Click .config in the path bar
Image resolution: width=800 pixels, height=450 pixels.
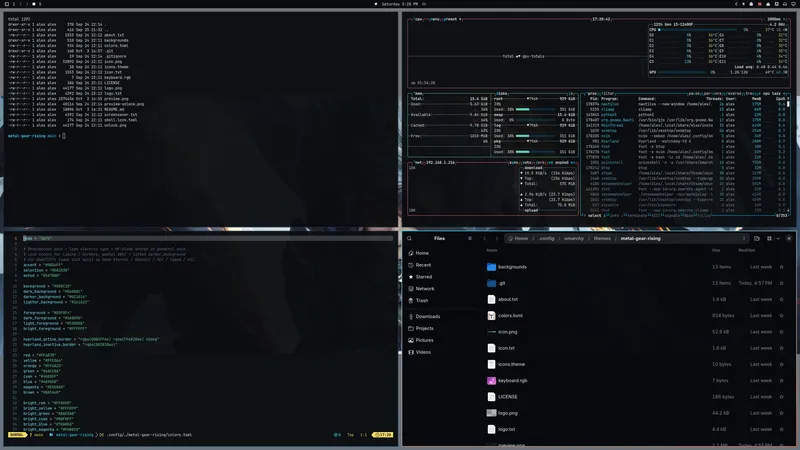(x=546, y=238)
